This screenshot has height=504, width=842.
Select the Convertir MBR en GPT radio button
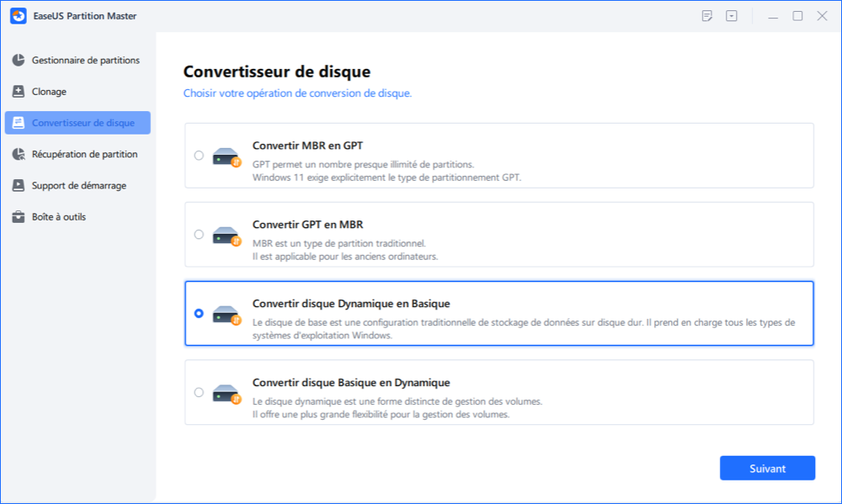(x=199, y=156)
